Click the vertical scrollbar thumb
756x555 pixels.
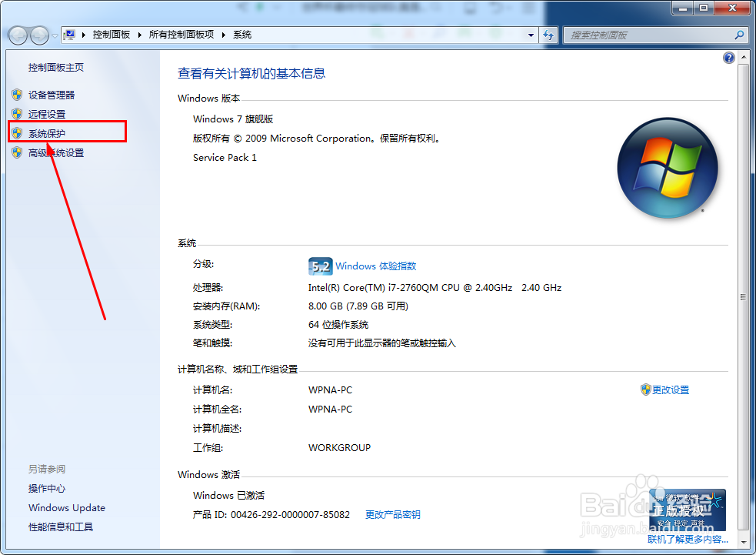coord(743,297)
